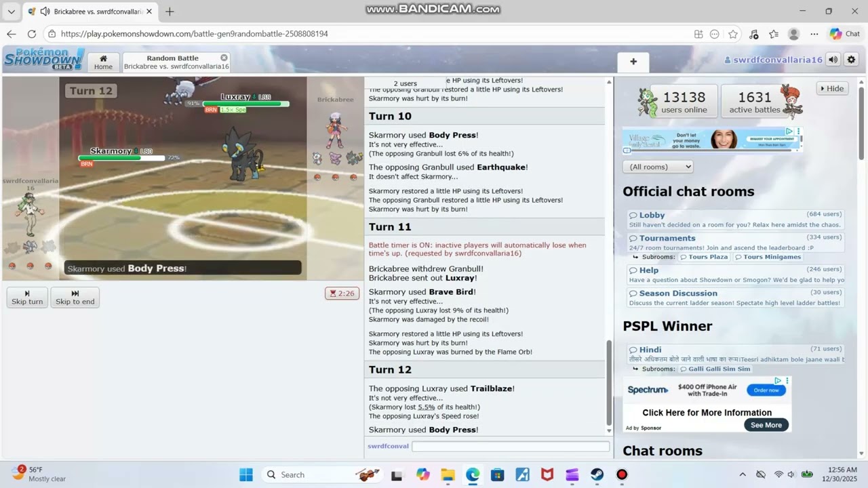Open the media control music icon
868x488 pixels.
[753, 34]
